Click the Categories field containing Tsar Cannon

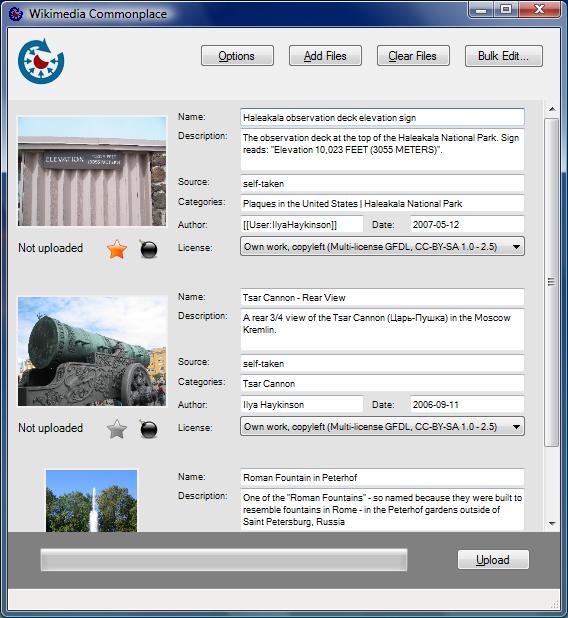pyautogui.click(x=382, y=383)
